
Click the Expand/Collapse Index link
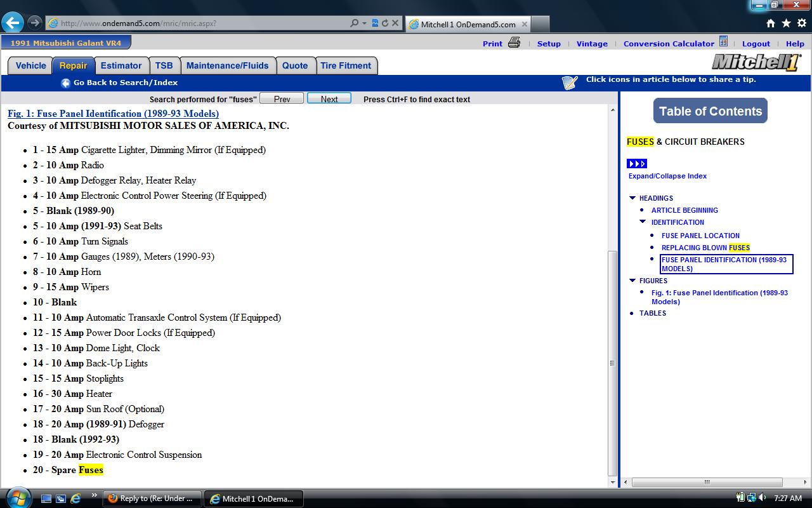667,176
